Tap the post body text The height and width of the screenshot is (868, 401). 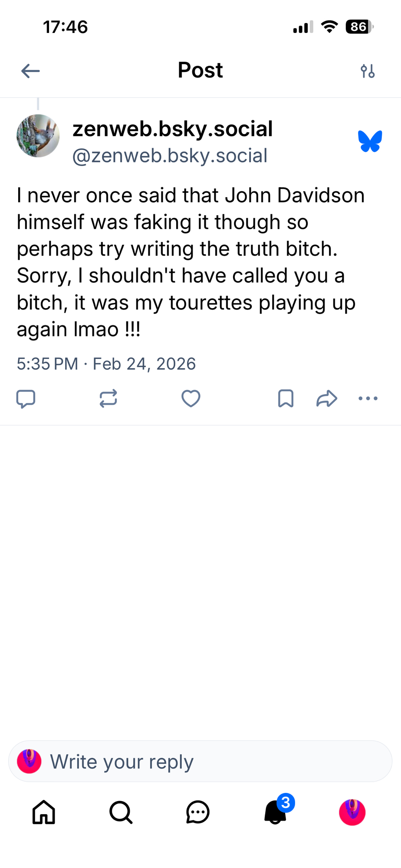pos(191,262)
